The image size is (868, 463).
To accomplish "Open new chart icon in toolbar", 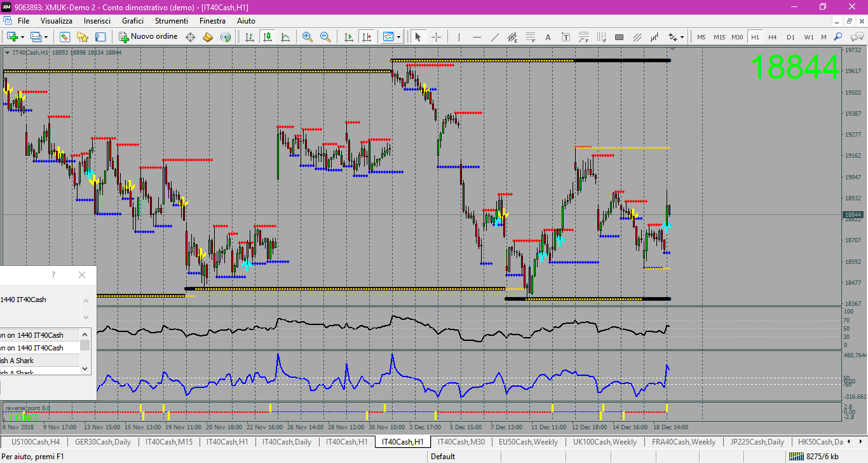I will point(13,37).
